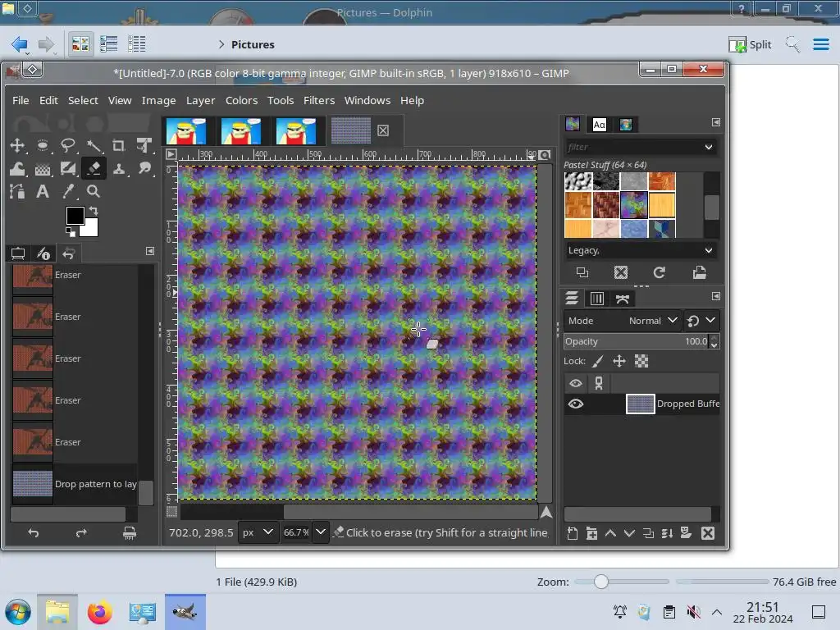
Task: Open the Colors menu
Action: 241,100
